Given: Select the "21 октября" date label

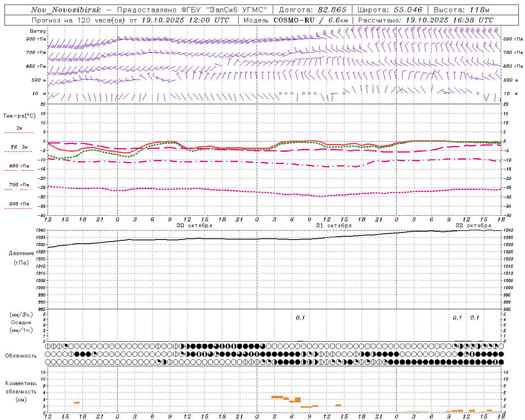Looking at the screenshot, I should (x=334, y=226).
